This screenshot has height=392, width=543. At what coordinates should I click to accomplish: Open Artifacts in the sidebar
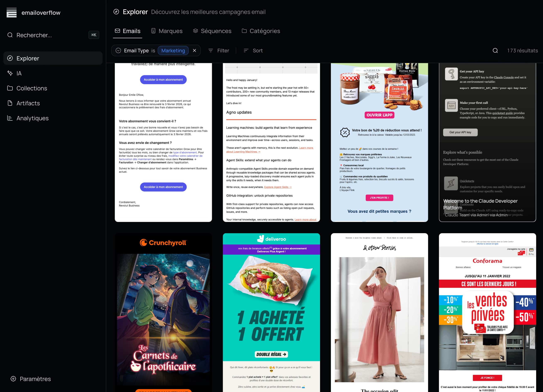[28, 103]
